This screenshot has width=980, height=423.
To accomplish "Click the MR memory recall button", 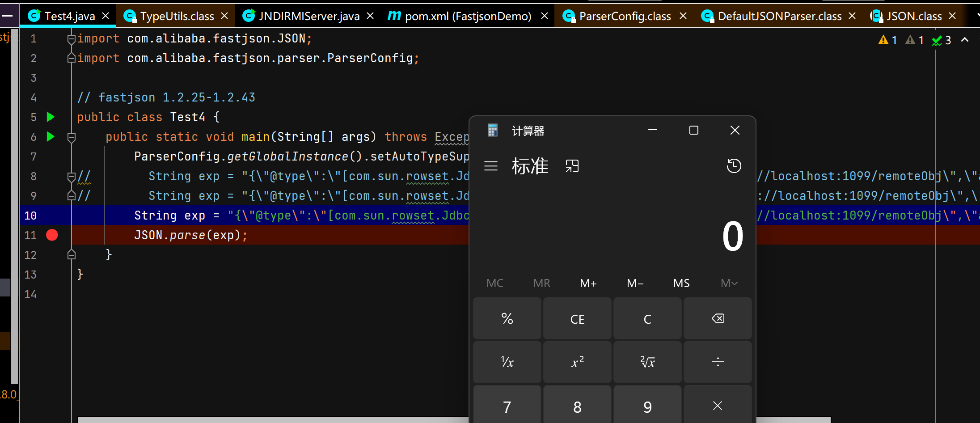I will (x=542, y=283).
